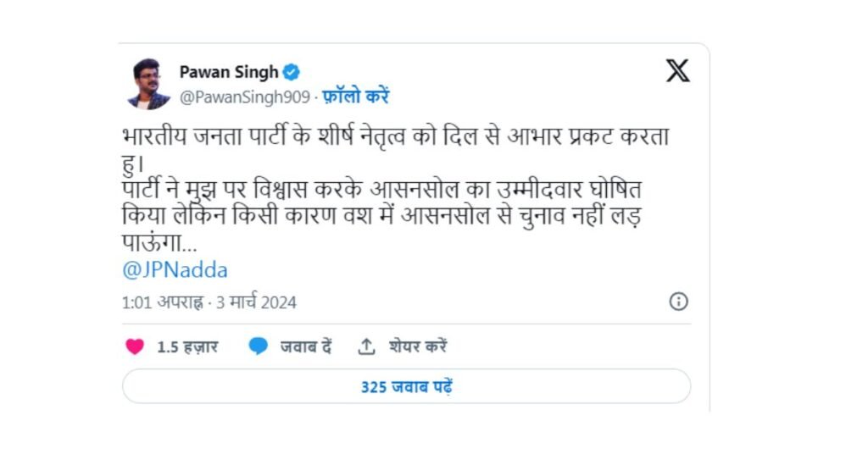Open the Pawan Singh display name

(228, 72)
